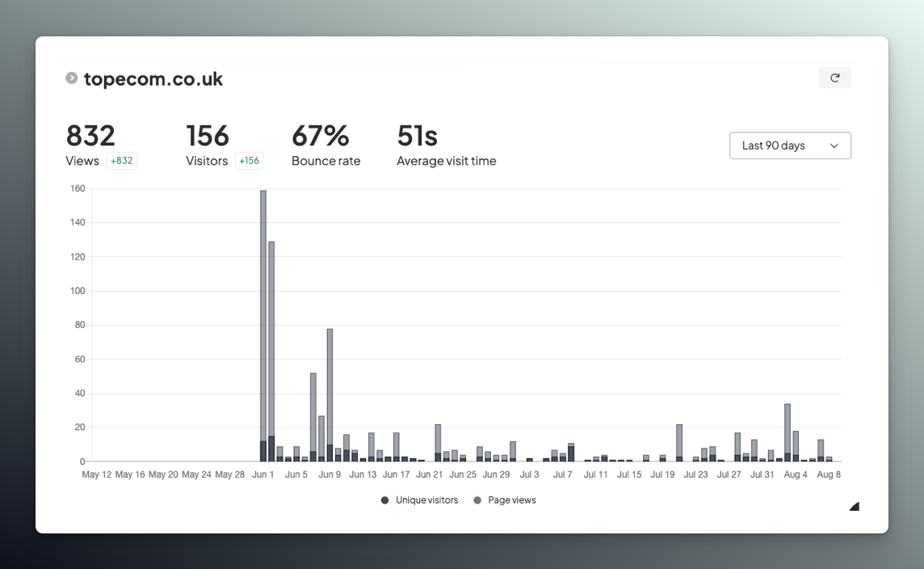Image resolution: width=924 pixels, height=569 pixels.
Task: Click the round arrow icon beside topecom.co.uk
Action: (72, 78)
